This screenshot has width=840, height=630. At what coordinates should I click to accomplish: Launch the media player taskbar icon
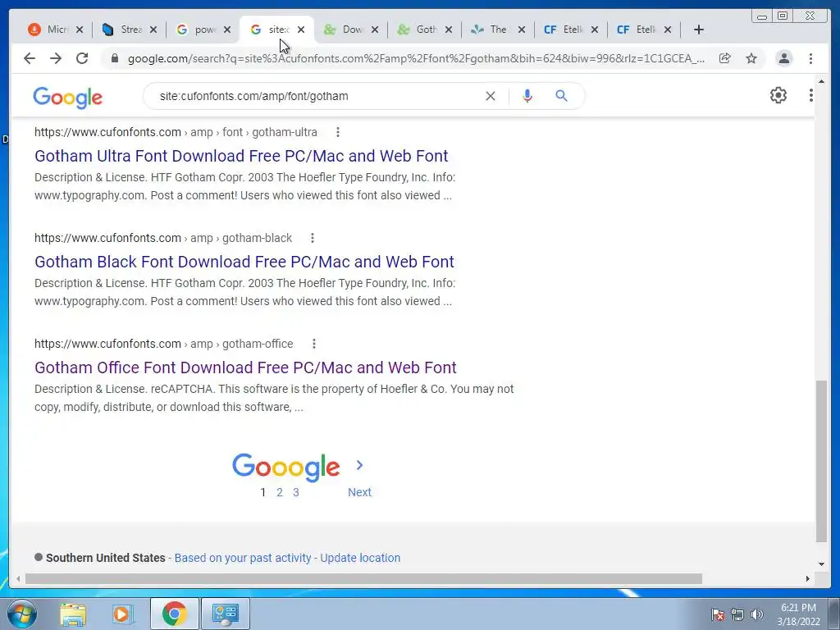tap(122, 614)
